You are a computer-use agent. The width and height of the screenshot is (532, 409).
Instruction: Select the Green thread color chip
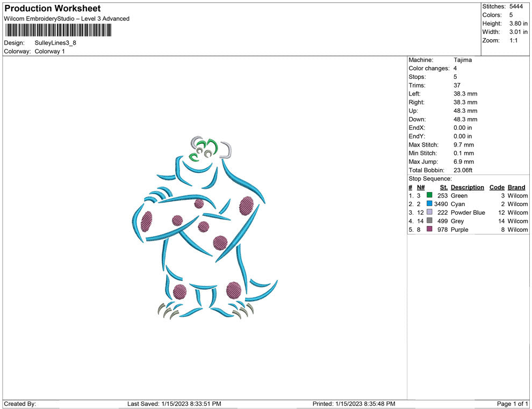428,196
